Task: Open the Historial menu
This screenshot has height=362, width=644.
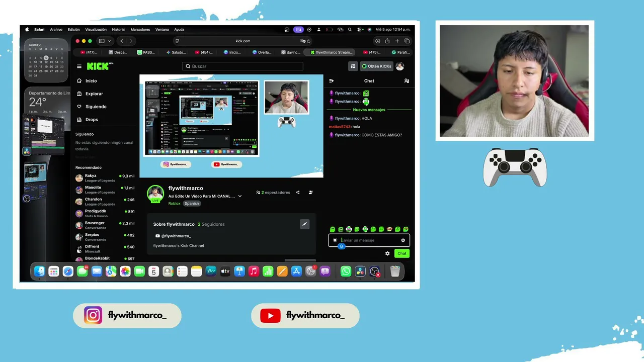Action: [119, 30]
